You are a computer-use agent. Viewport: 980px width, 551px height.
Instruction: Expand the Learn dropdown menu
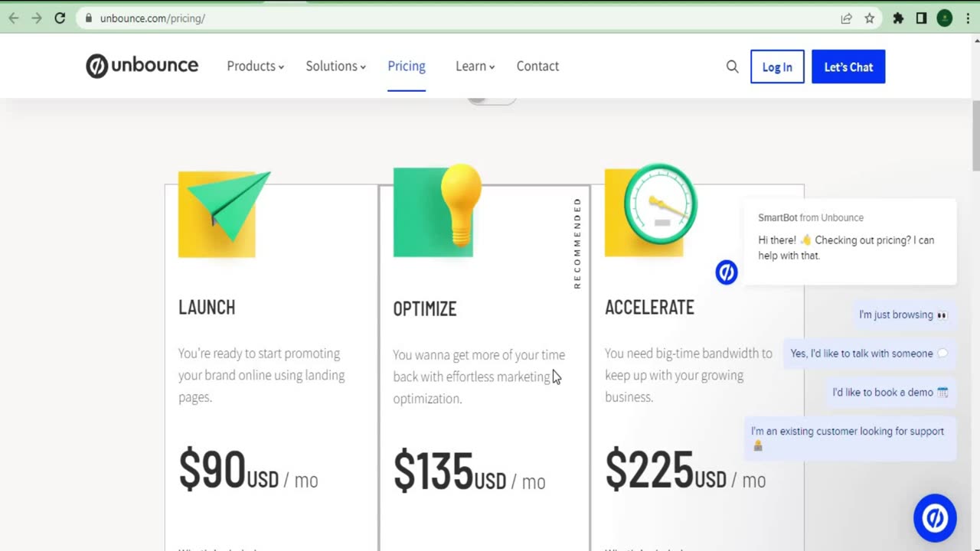pos(475,67)
